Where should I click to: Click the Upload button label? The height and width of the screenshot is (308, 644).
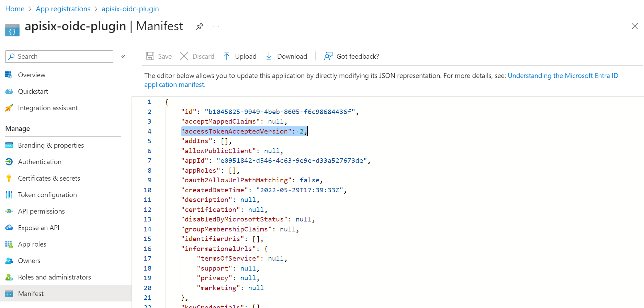click(246, 56)
